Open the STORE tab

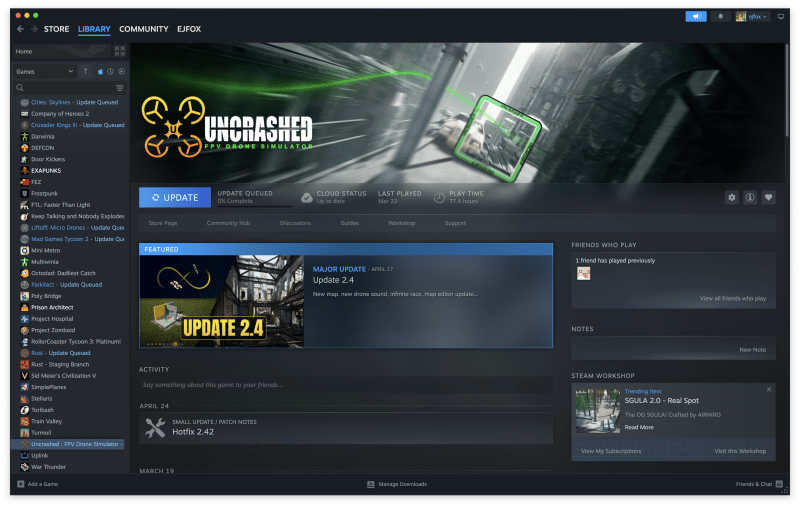57,29
